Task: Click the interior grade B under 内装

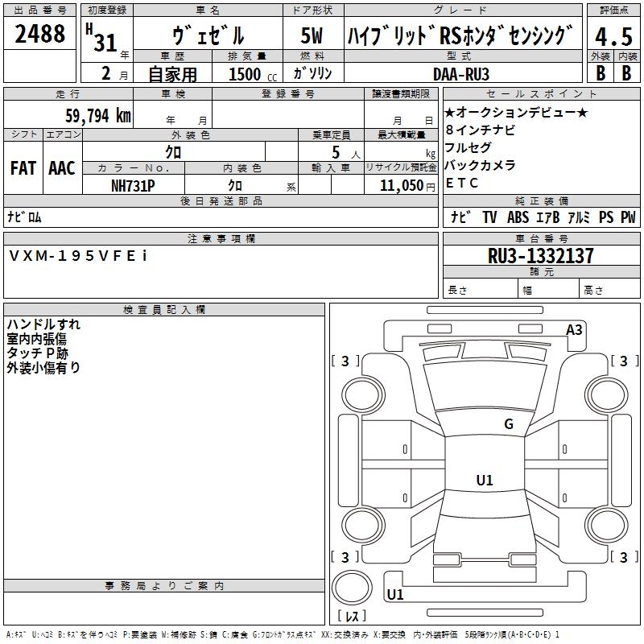Action: [626, 73]
